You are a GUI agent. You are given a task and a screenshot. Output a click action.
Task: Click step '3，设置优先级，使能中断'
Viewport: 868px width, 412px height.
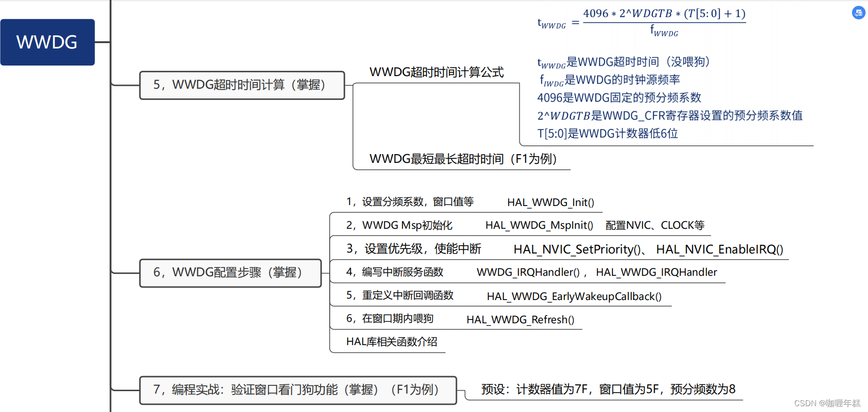pos(413,249)
